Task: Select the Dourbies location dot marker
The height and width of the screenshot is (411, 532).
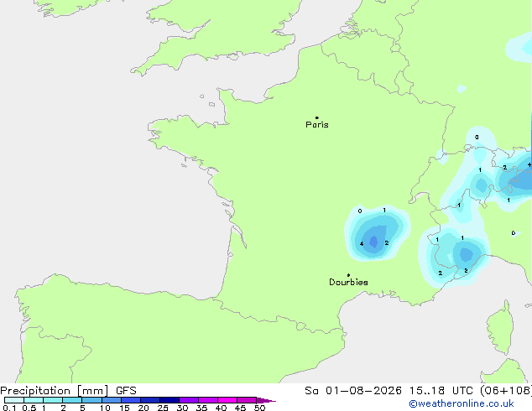Action: tap(348, 275)
